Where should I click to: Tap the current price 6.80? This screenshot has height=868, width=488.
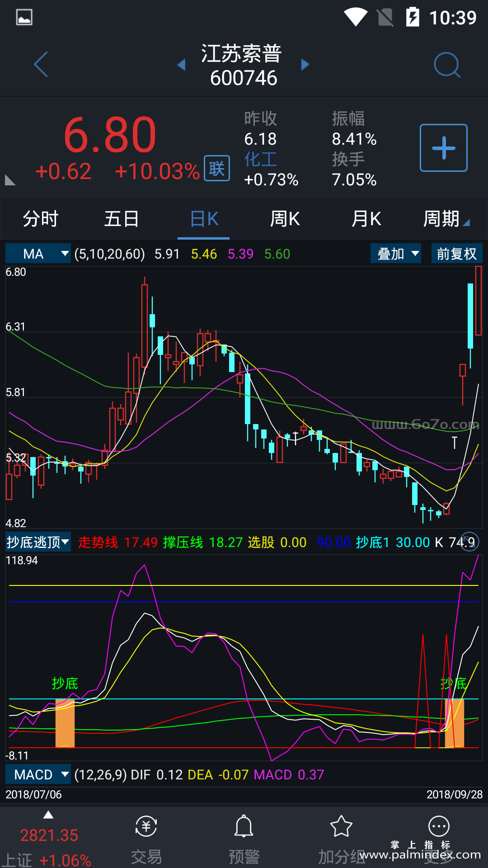click(x=110, y=135)
